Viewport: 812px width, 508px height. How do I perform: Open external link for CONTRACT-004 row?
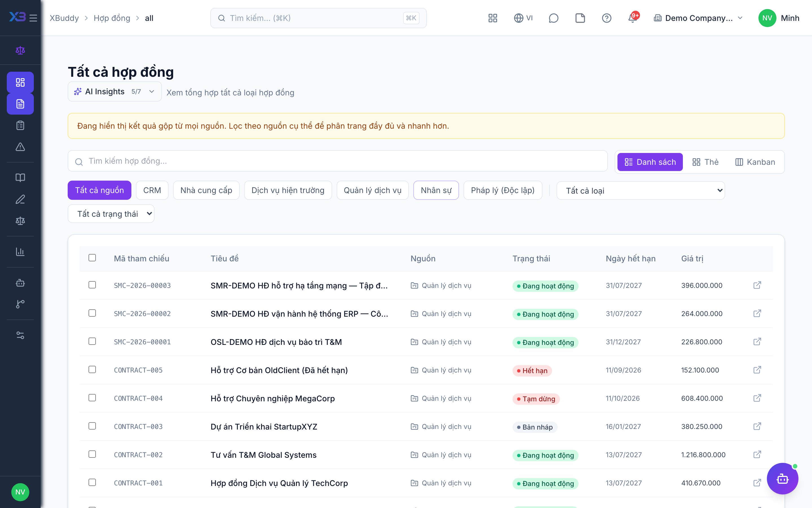[757, 398]
